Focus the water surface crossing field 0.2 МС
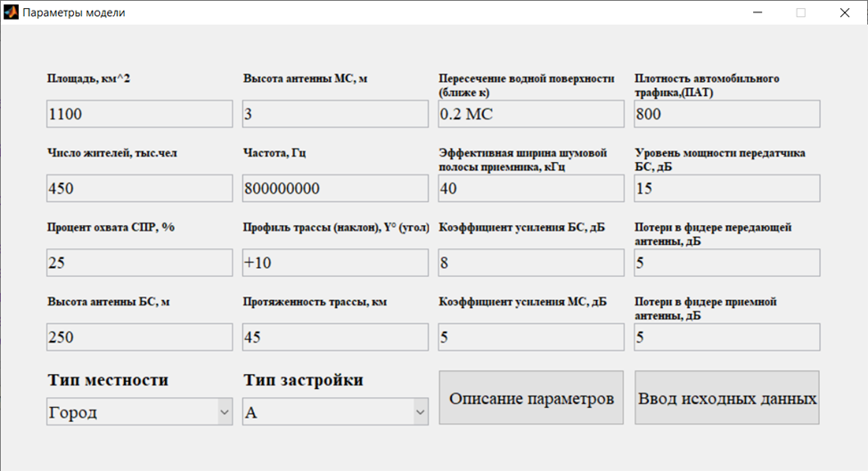 (531, 114)
